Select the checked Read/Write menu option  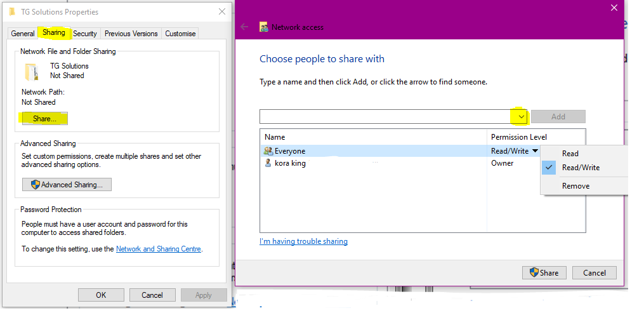(x=581, y=168)
